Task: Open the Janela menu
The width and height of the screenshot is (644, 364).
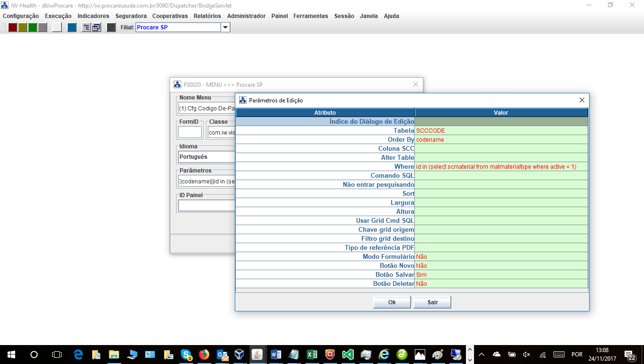Action: [369, 16]
